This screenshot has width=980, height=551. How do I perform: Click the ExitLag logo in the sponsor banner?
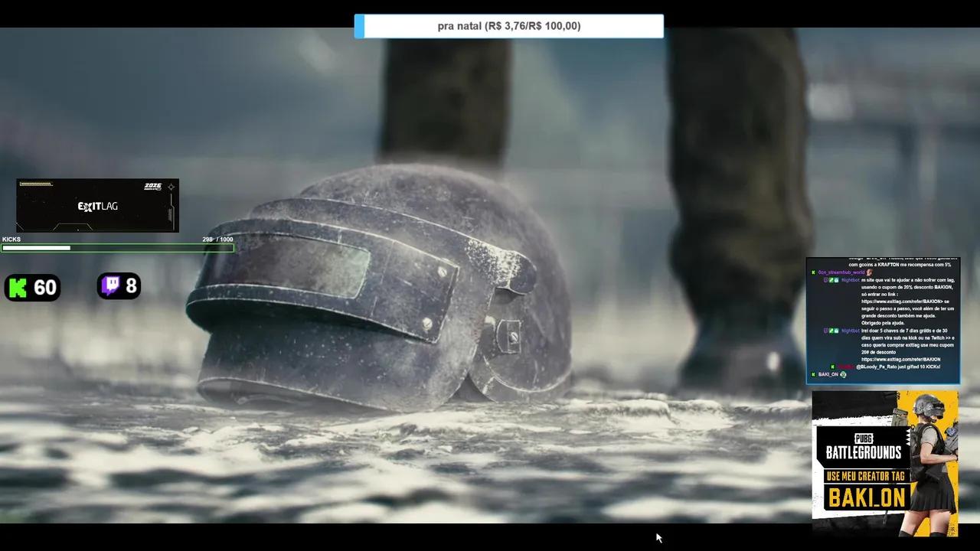[97, 207]
